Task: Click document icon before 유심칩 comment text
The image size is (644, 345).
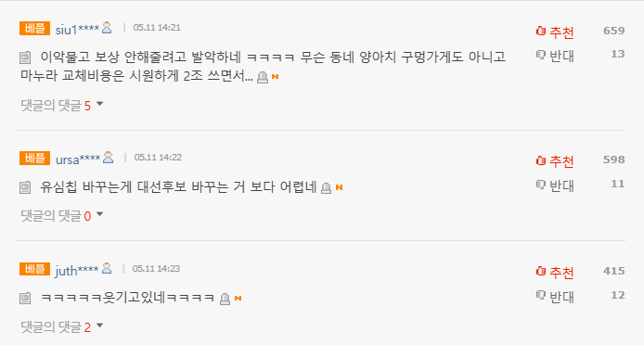Action: [25, 188]
